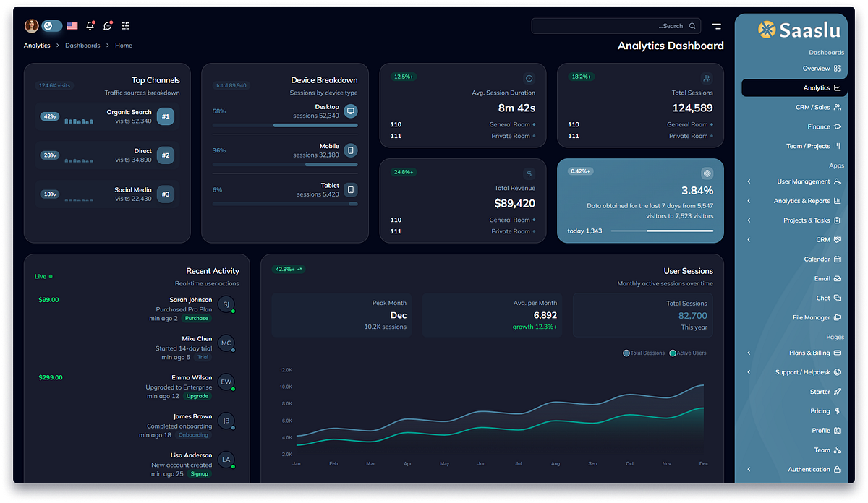868x503 pixels.
Task: Open Finance dashboard in sidebar
Action: (x=793, y=126)
